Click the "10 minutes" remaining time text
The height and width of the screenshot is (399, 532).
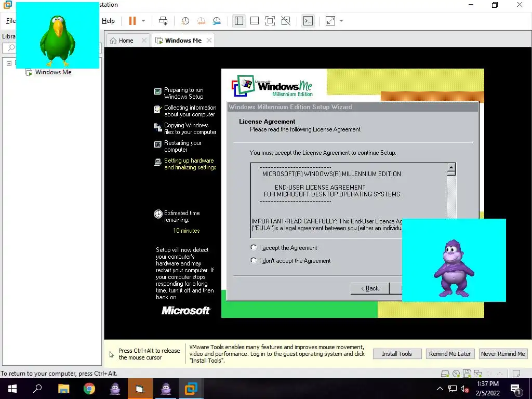click(x=187, y=231)
